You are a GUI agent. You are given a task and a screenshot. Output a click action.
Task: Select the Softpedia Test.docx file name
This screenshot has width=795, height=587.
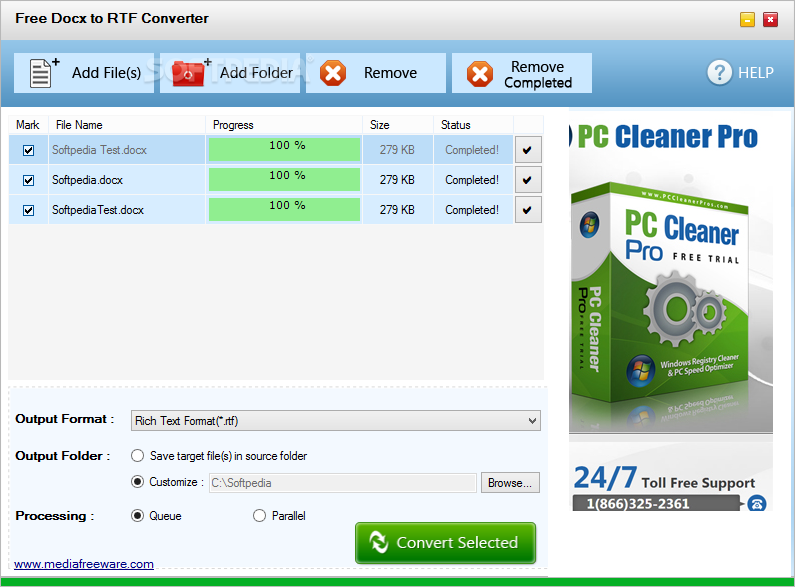(99, 150)
